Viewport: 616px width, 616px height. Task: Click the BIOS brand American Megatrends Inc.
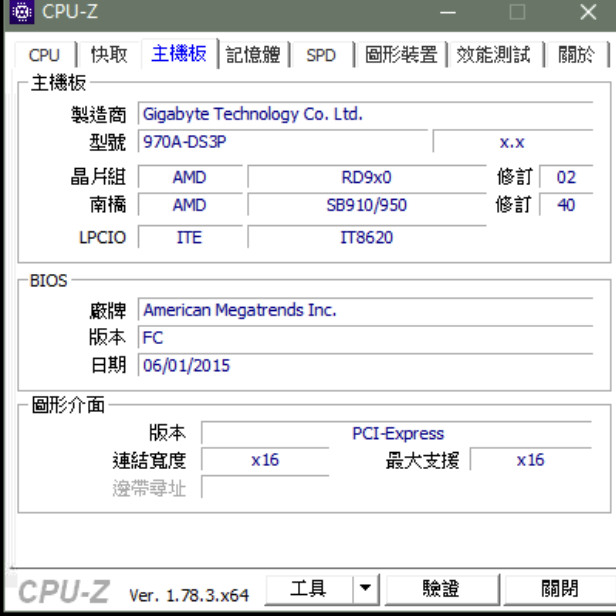coord(365,310)
